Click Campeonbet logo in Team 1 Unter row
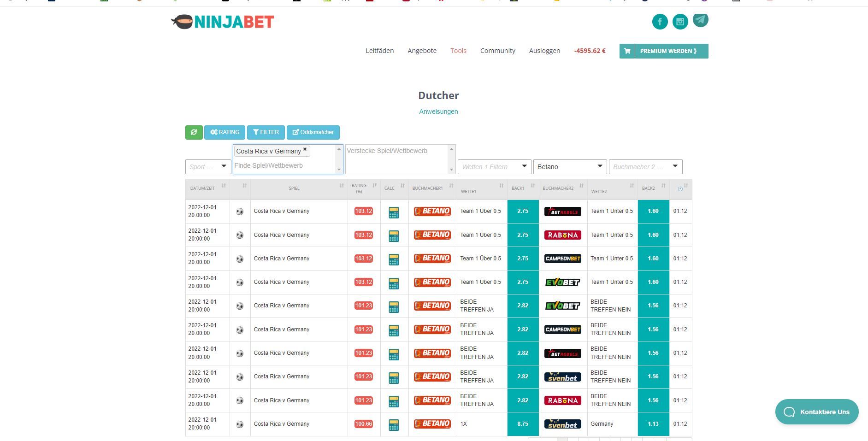The width and height of the screenshot is (868, 441). [x=562, y=259]
